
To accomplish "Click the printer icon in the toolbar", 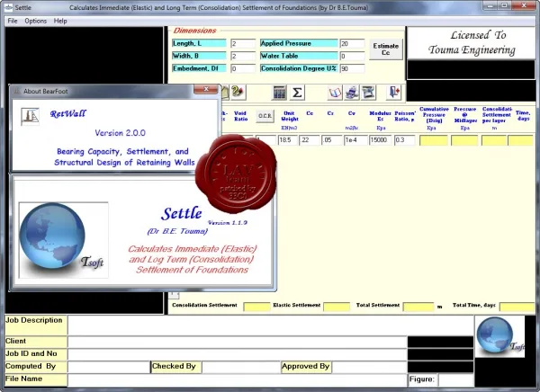I will pyautogui.click(x=352, y=93).
